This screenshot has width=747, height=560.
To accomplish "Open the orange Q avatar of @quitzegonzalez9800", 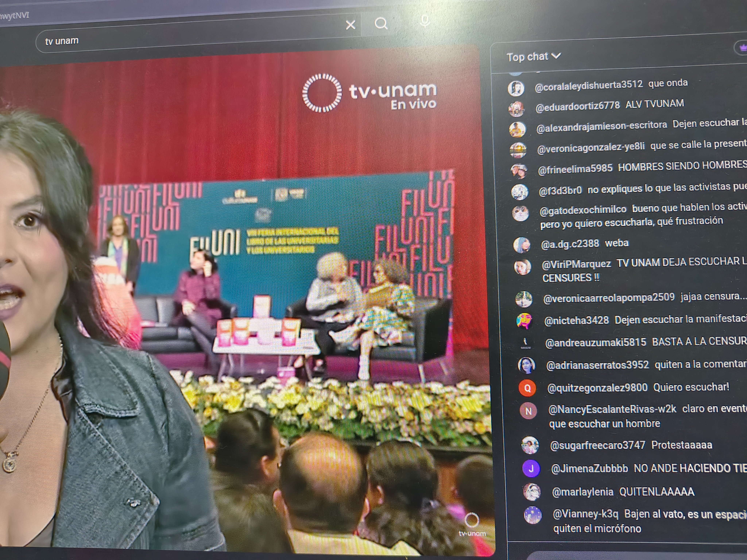I will (x=527, y=388).
